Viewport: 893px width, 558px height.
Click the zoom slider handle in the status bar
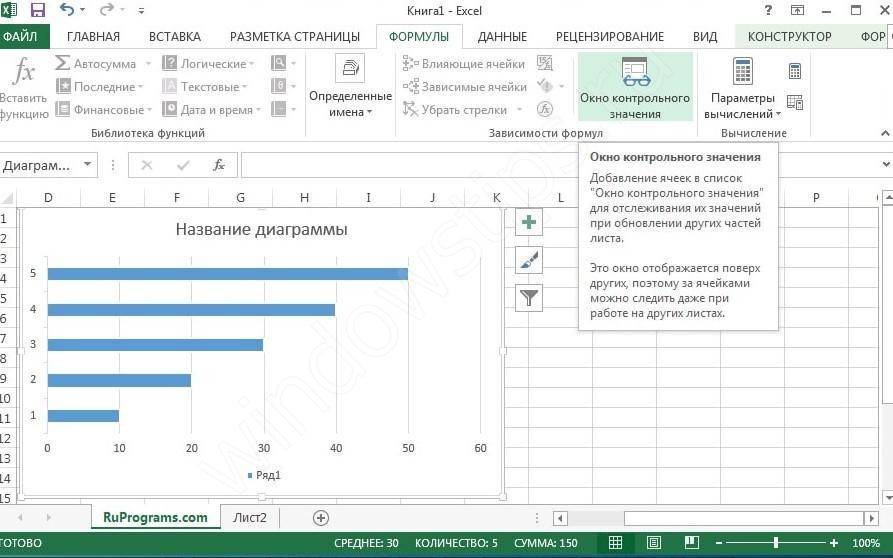pyautogui.click(x=776, y=543)
